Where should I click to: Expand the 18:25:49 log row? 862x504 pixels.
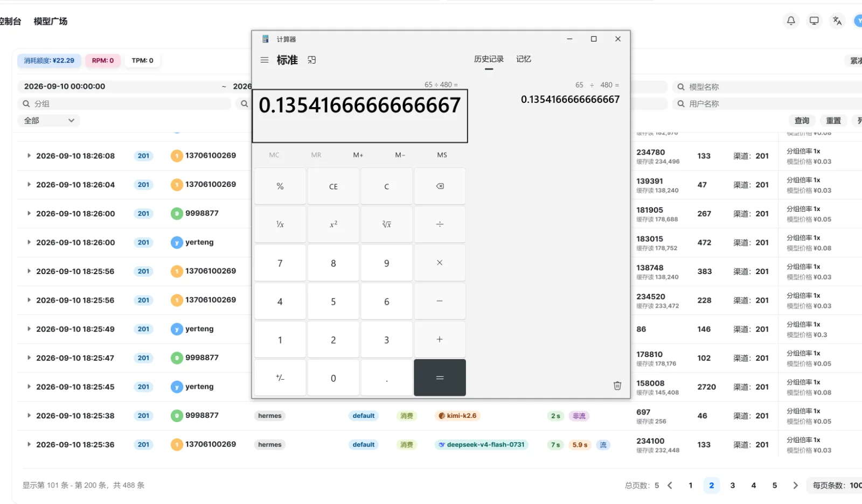(x=29, y=329)
